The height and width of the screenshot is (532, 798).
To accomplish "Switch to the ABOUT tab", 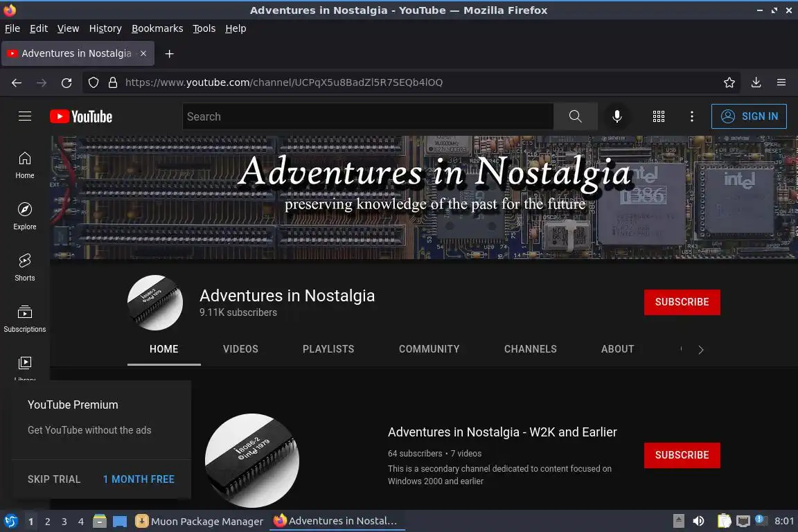I will pos(617,349).
